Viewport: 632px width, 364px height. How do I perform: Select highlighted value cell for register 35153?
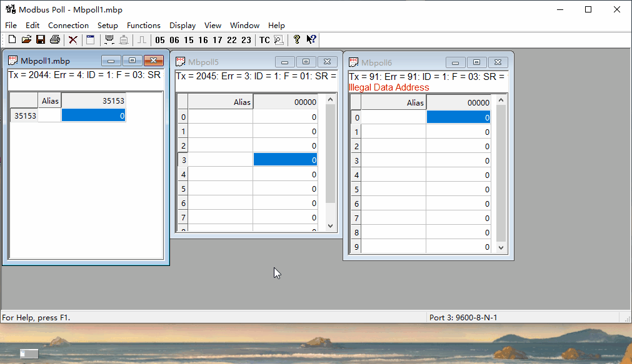coord(94,116)
